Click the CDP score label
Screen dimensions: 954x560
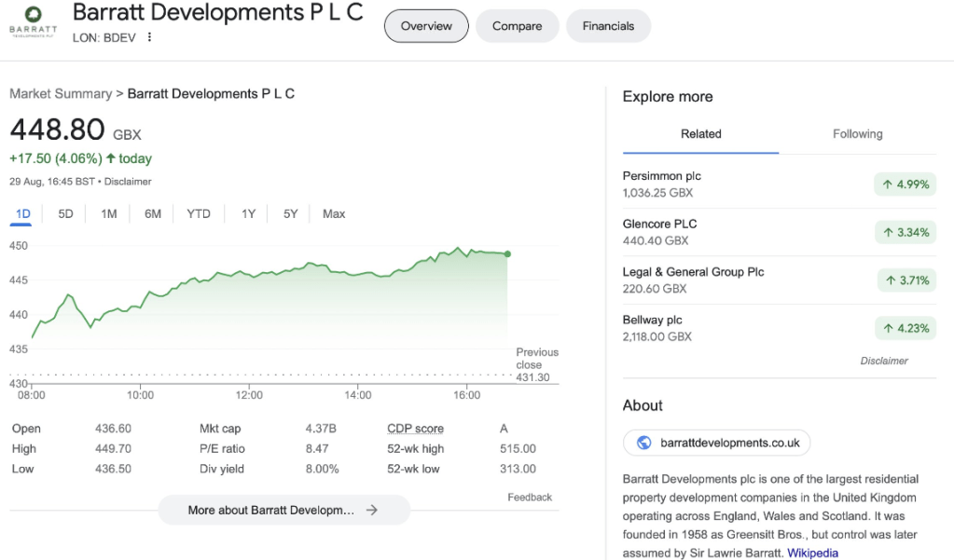click(x=415, y=429)
